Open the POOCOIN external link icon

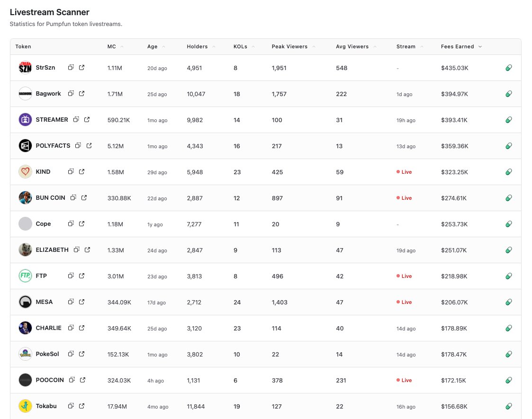tap(82, 380)
